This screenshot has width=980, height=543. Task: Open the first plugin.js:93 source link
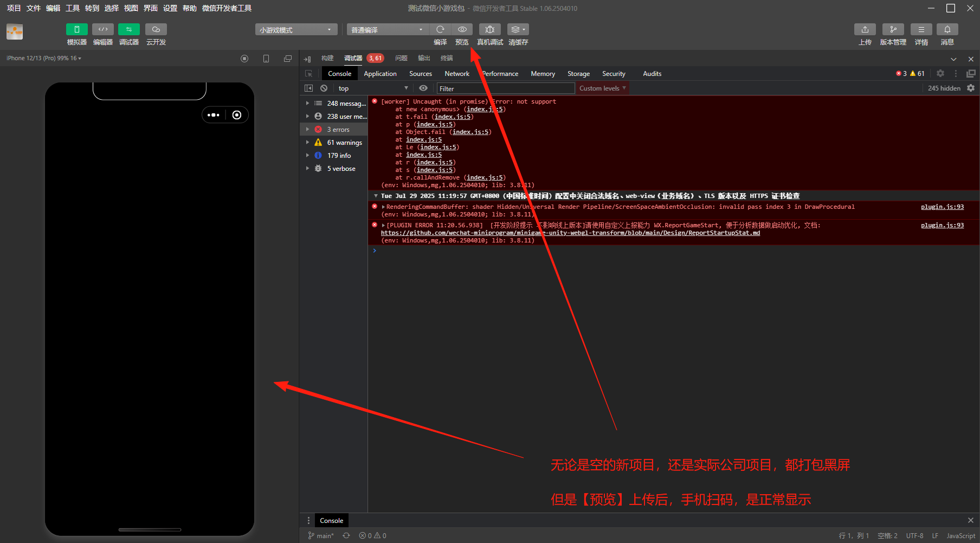pos(942,207)
